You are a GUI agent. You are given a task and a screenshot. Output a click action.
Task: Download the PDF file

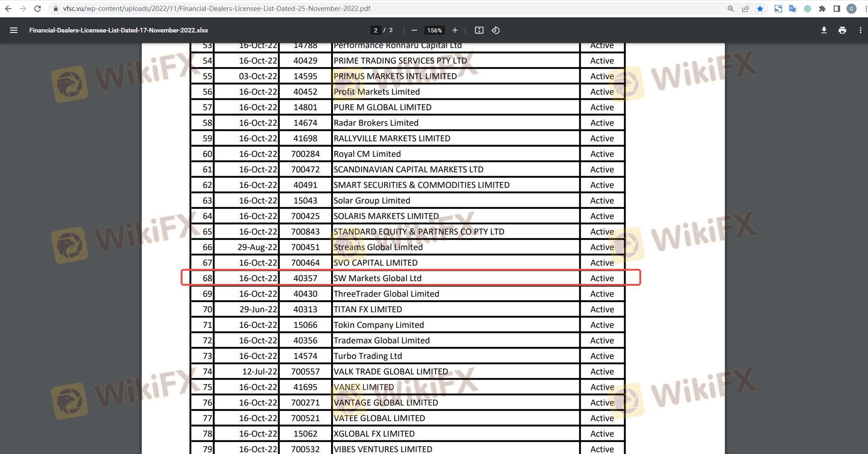click(824, 30)
